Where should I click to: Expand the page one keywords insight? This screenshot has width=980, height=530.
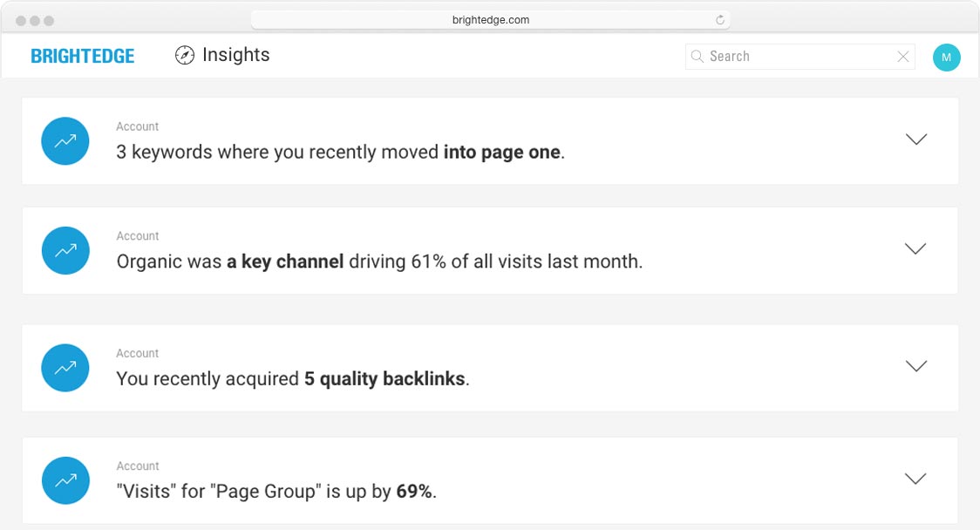(x=915, y=139)
